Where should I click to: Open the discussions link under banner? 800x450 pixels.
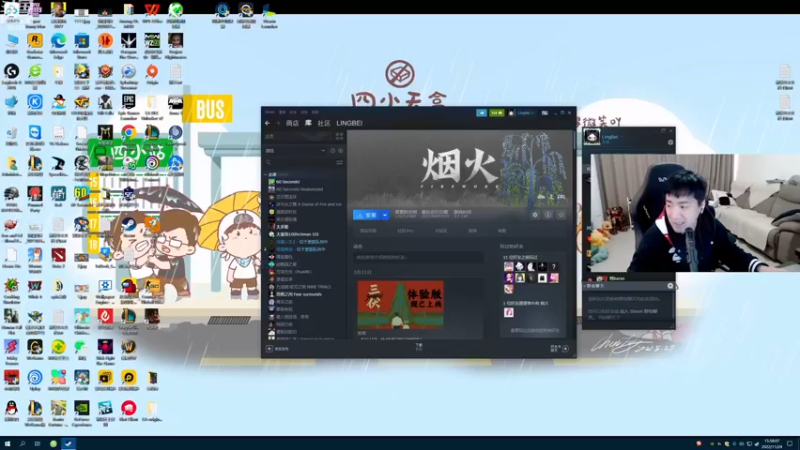441,231
